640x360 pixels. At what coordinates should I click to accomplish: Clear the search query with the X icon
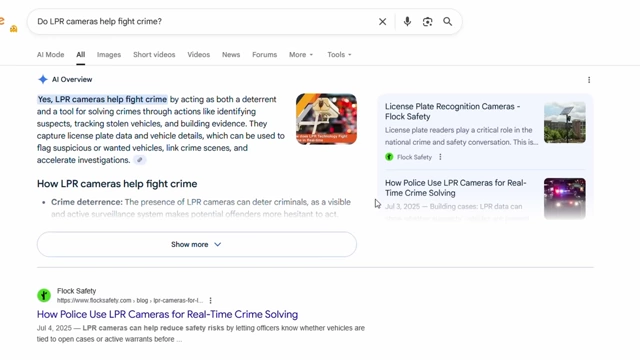pyautogui.click(x=382, y=22)
